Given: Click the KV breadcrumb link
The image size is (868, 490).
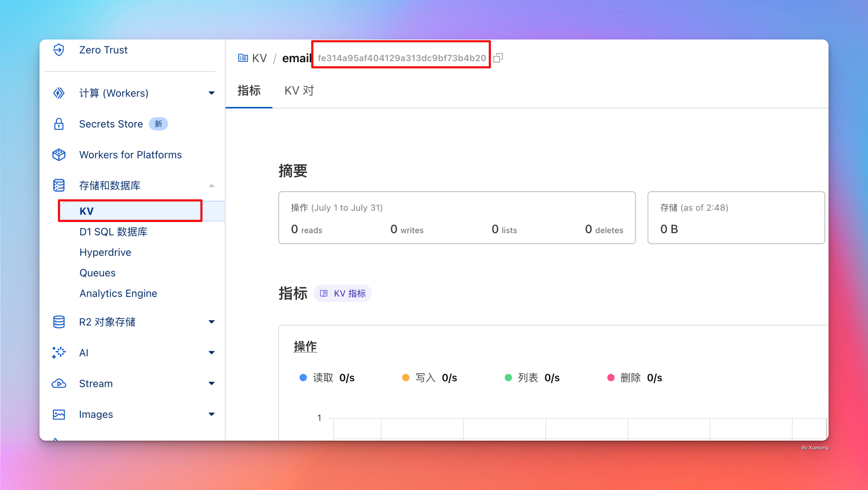Looking at the screenshot, I should pyautogui.click(x=259, y=58).
